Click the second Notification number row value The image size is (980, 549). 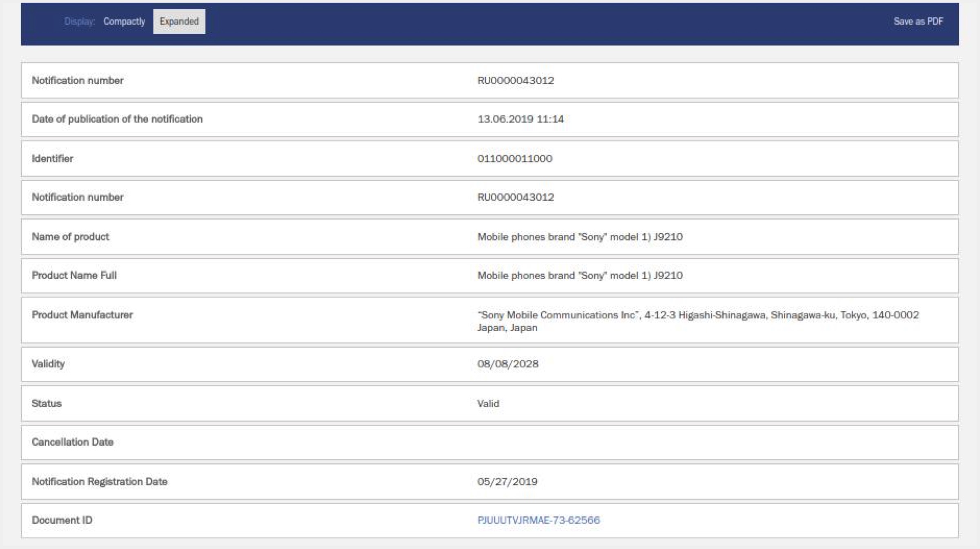515,197
